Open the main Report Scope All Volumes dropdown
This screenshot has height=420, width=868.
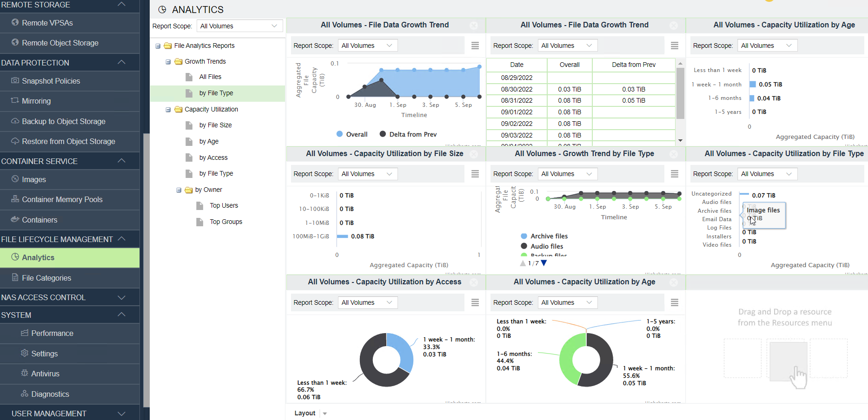tap(239, 26)
